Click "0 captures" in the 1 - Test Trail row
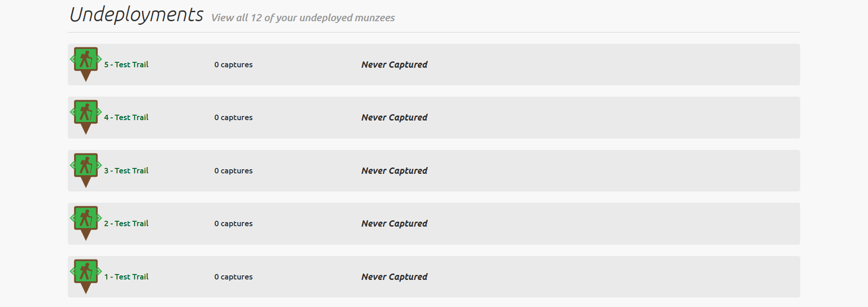The image size is (868, 307). pos(233,277)
